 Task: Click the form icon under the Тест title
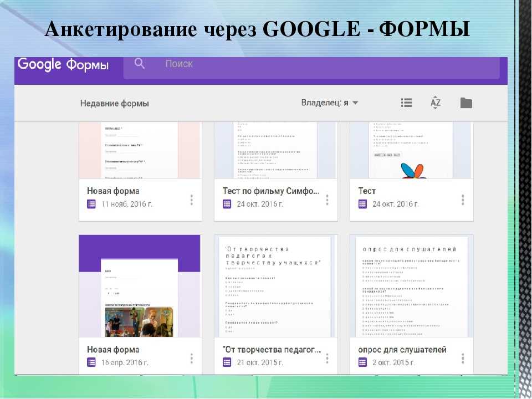(x=362, y=204)
